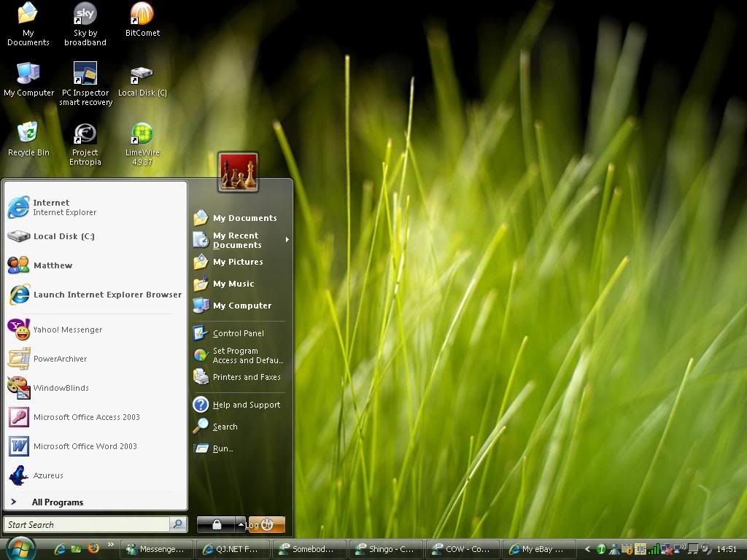Open Help and Support
Image resolution: width=747 pixels, height=560 pixels.
(x=241, y=404)
